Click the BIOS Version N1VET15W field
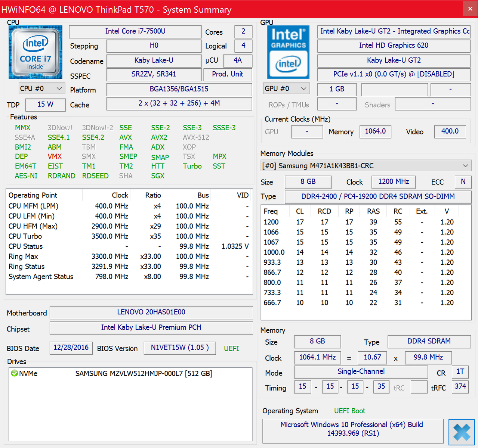 180,348
